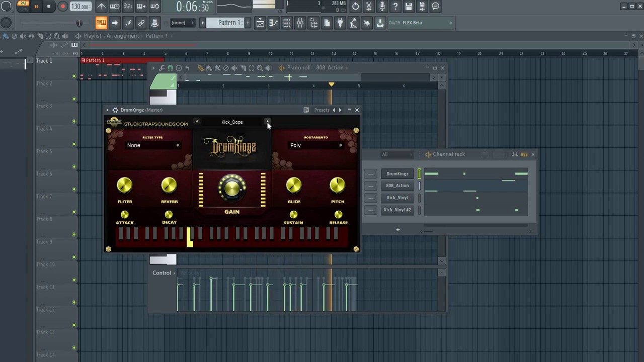Open DrumKingz detailed settings gear
Image resolution: width=644 pixels, height=362 pixels.
[x=115, y=110]
